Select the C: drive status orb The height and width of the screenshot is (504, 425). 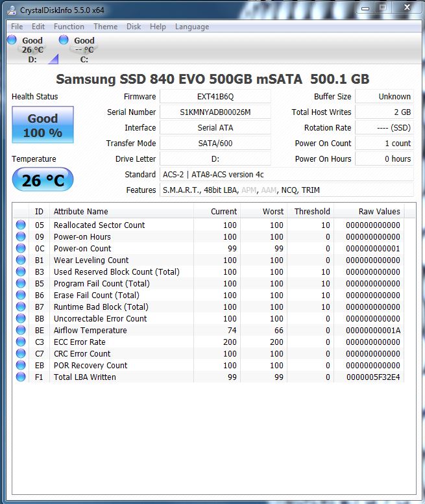point(64,40)
